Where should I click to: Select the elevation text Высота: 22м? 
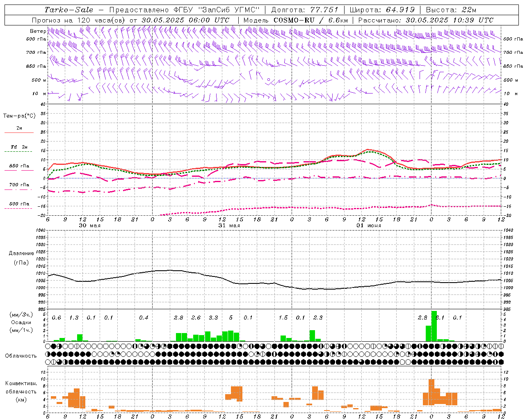pos(451,10)
